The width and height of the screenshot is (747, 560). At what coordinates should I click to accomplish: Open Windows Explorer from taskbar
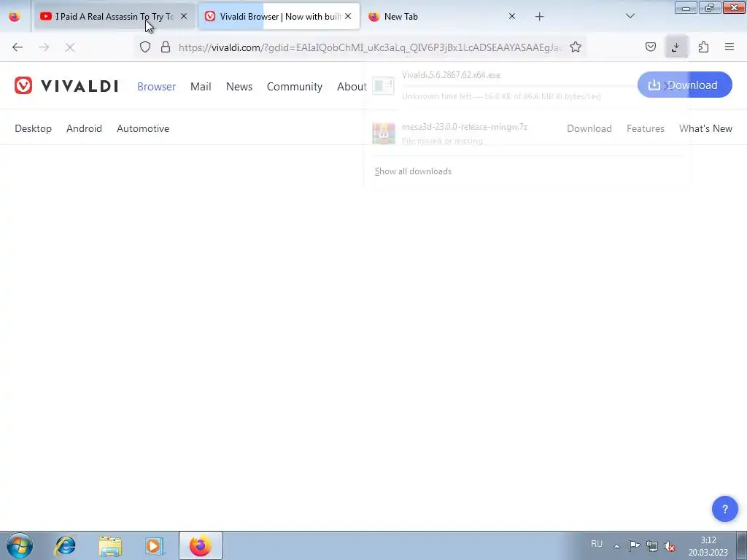point(110,545)
